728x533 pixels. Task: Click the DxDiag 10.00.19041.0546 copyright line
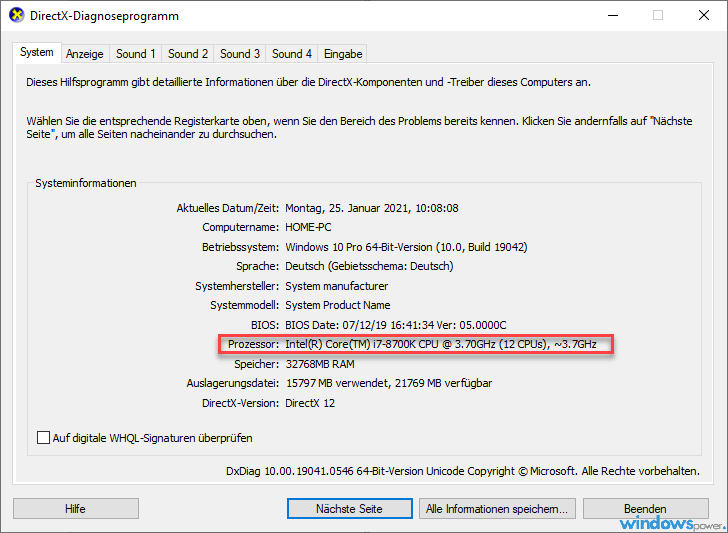(463, 471)
